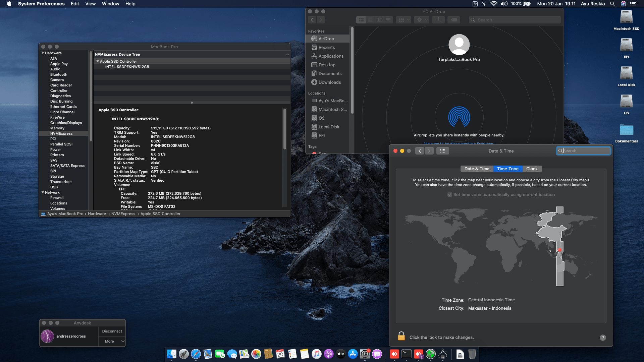
Task: Open Music from the Dock
Action: (x=317, y=354)
